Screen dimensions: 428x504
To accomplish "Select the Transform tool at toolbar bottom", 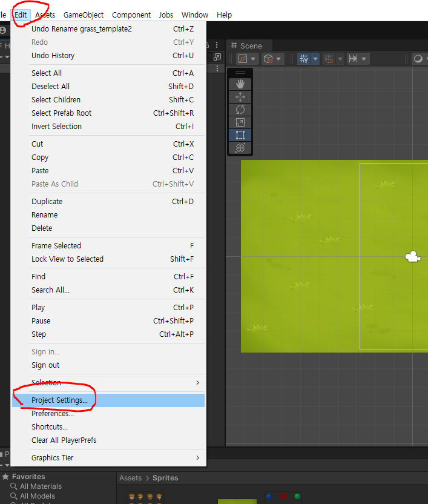I will point(240,148).
